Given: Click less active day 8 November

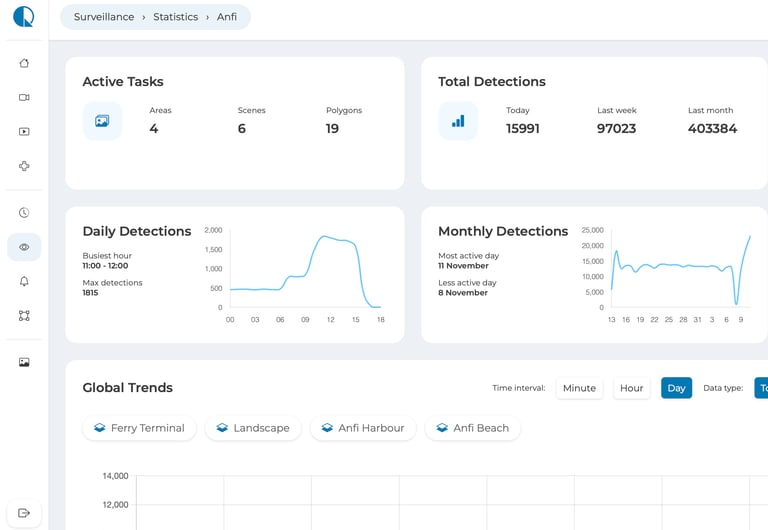Looking at the screenshot, I should coord(463,293).
